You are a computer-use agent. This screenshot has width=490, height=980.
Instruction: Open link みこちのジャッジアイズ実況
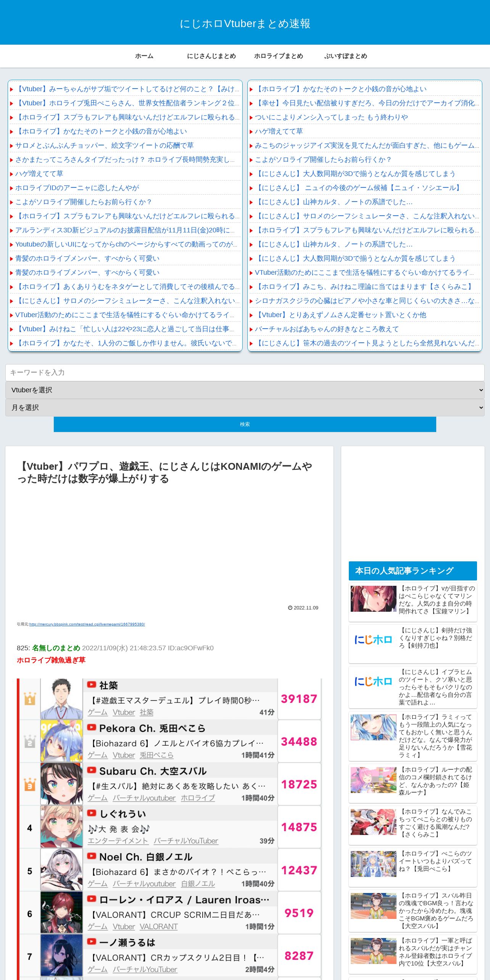367,145
